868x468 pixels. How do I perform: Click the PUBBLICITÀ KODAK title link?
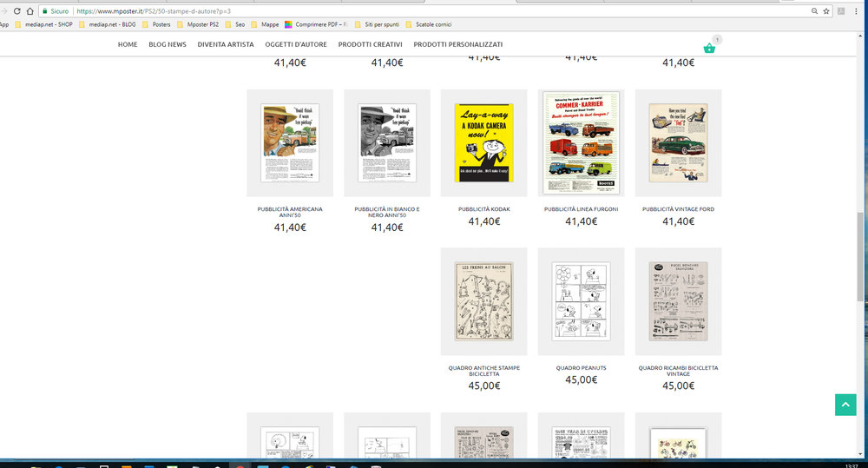click(x=483, y=209)
